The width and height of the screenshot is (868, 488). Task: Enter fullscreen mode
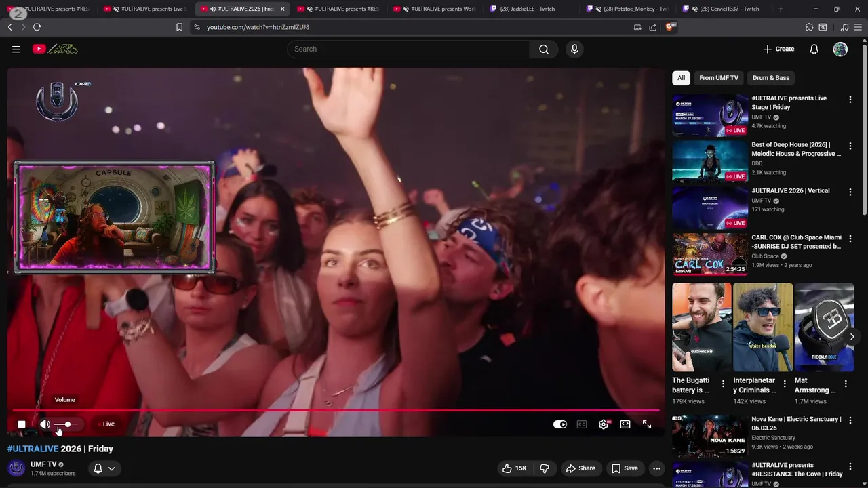(647, 424)
